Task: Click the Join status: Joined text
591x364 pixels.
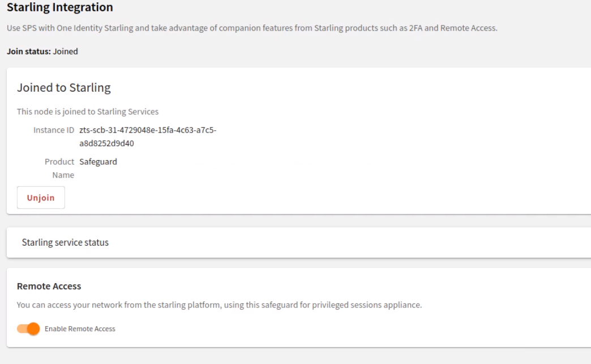Action: tap(42, 52)
